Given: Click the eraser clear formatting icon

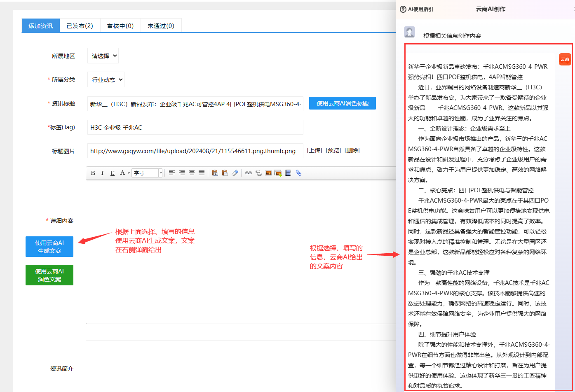Looking at the screenshot, I should tap(235, 173).
